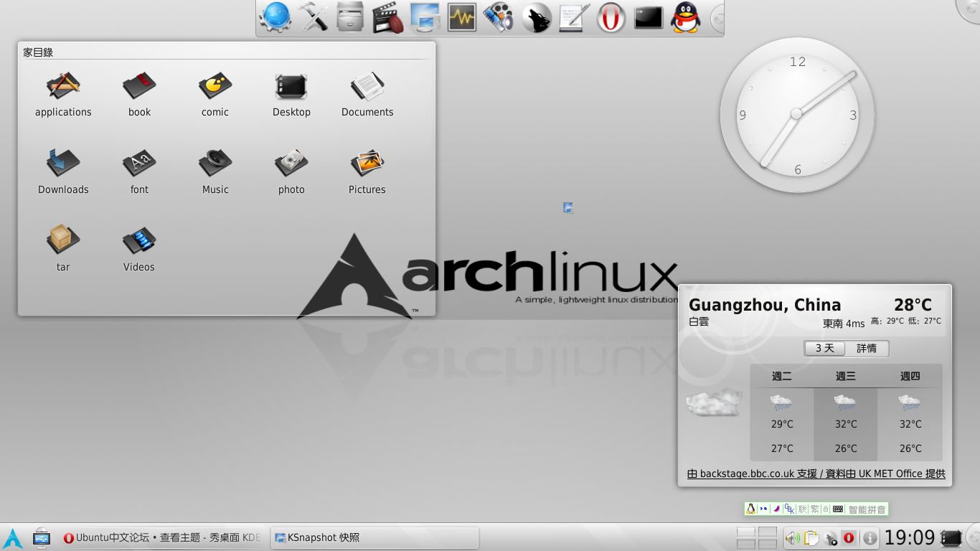
Task: Toggle punctuation mode on input method bar
Action: 763,509
